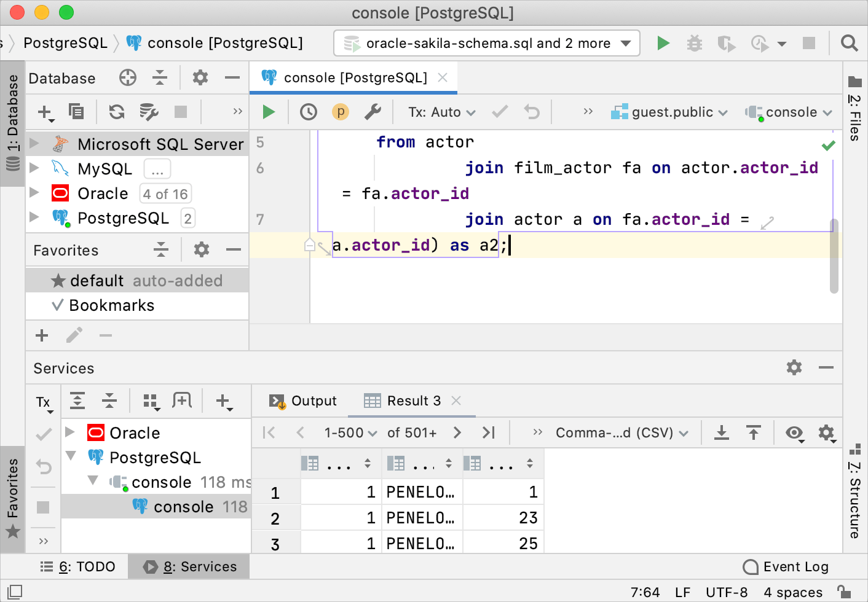Open the Tx: Auto transaction dropdown
868x602 pixels.
point(442,112)
